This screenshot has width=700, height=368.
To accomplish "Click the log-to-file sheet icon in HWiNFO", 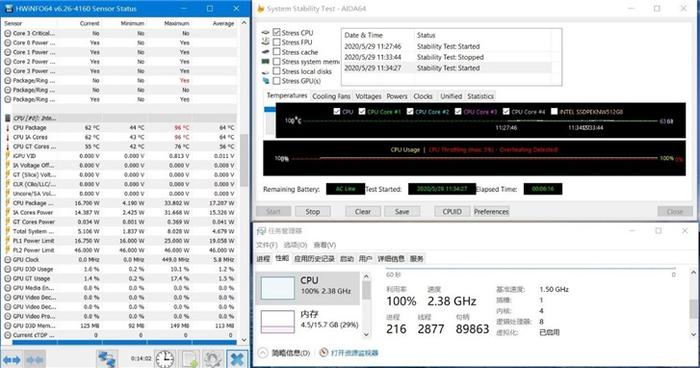I will (189, 359).
